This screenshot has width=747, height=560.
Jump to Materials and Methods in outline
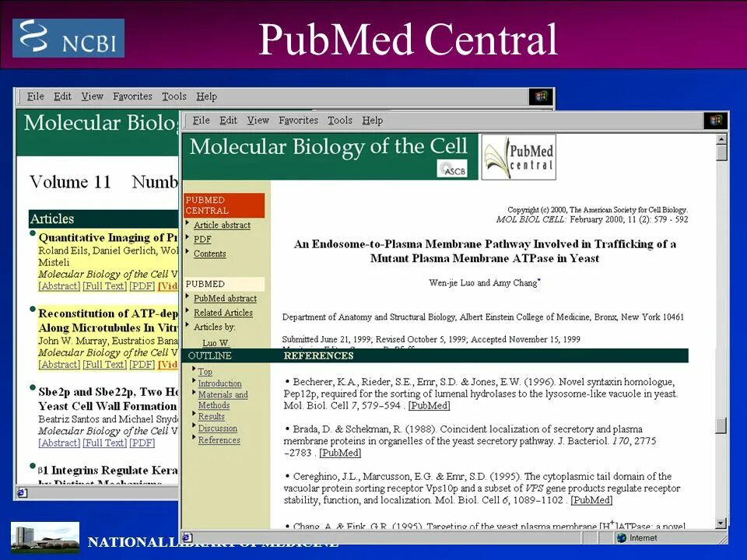pos(223,400)
